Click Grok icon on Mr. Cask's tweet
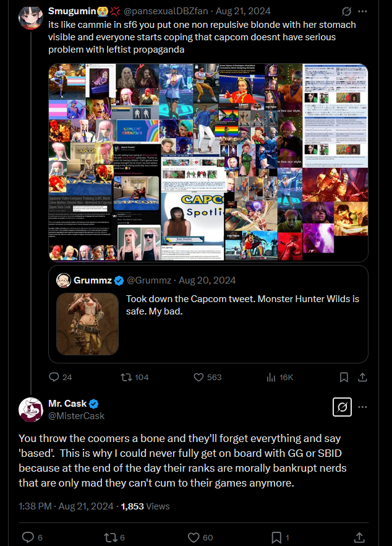The height and width of the screenshot is (546, 392). (342, 407)
